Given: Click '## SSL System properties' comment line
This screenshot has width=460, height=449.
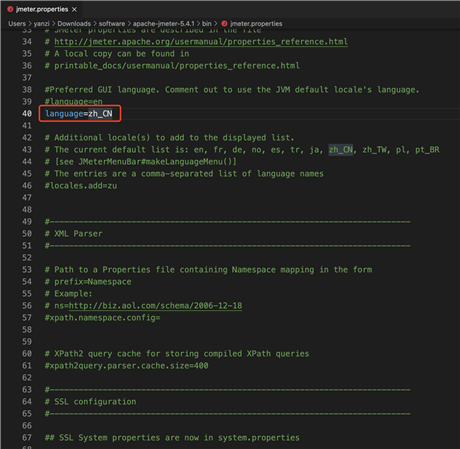Looking at the screenshot, I should tap(172, 438).
